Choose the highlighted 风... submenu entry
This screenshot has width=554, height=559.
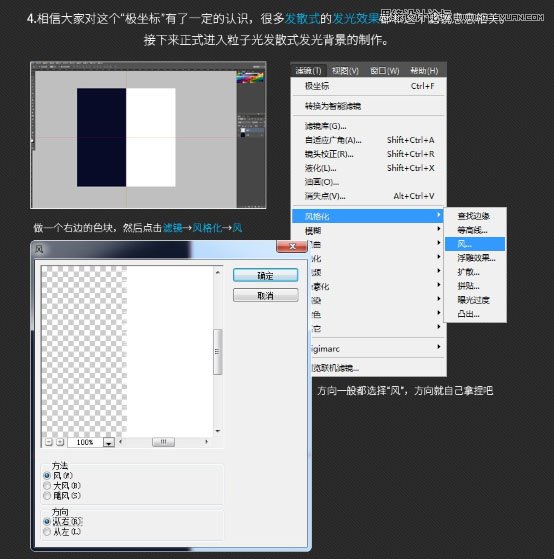475,244
